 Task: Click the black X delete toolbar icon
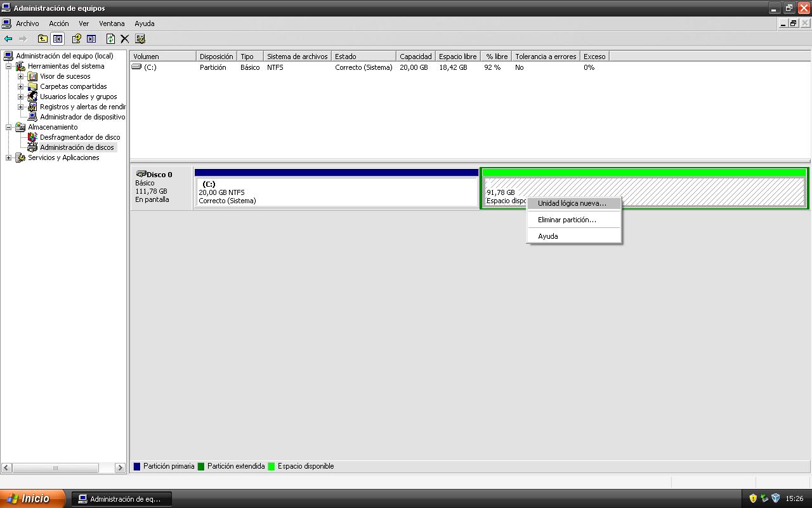point(125,39)
